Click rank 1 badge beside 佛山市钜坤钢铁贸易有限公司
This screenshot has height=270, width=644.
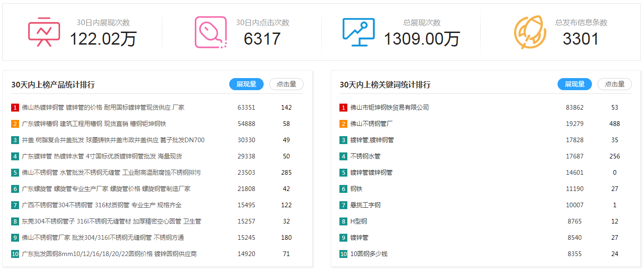pyautogui.click(x=344, y=108)
